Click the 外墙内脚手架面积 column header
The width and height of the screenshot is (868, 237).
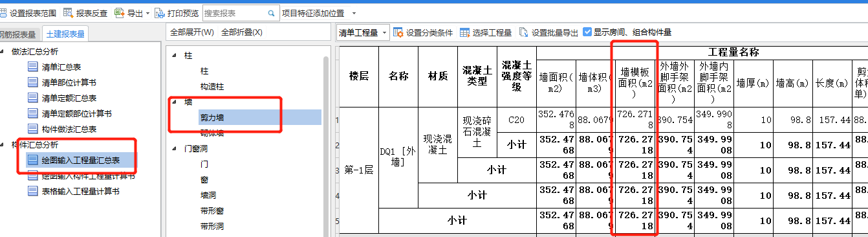(x=714, y=83)
